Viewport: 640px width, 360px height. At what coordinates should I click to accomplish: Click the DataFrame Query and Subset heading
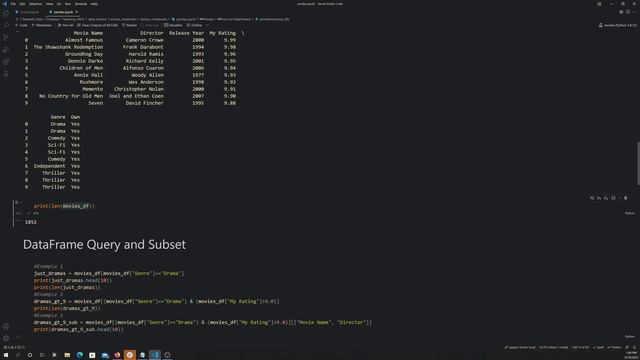104,244
